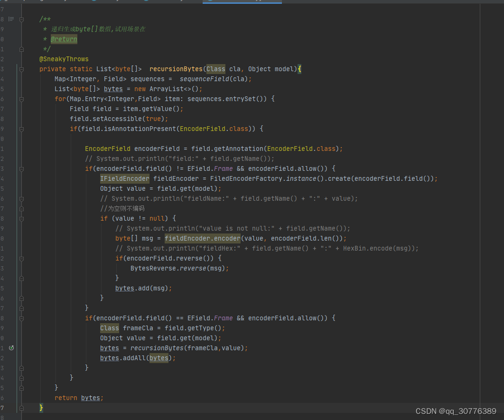Image resolution: width=504 pixels, height=420 pixels.
Task: Fold the isAnnotationPresent if block
Action: point(21,129)
